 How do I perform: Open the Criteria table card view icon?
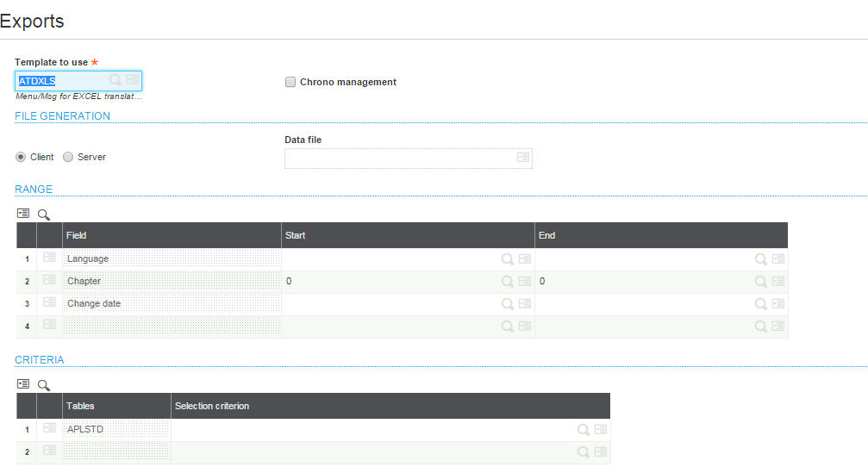tap(23, 383)
